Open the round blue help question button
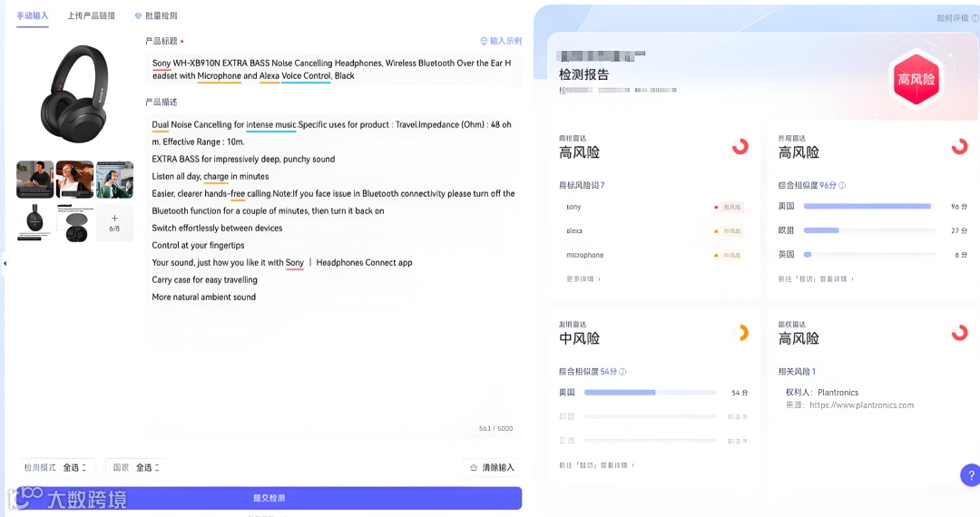The width and height of the screenshot is (980, 517). (x=971, y=475)
